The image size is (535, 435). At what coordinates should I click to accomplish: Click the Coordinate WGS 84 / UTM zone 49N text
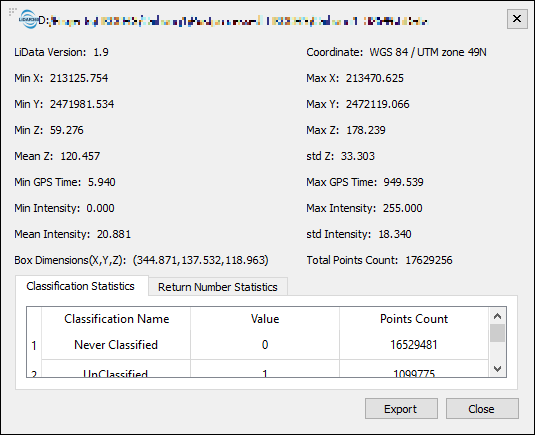[x=396, y=52]
